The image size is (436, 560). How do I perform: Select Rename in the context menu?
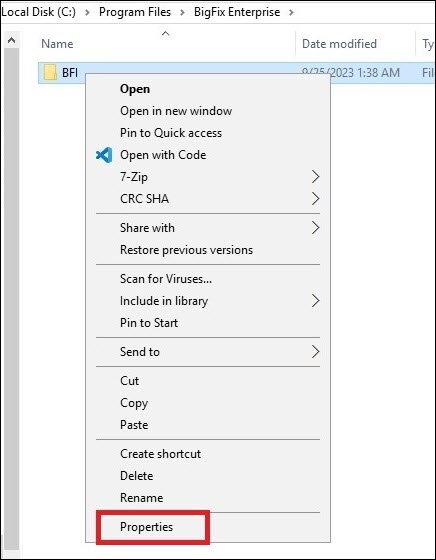141,498
